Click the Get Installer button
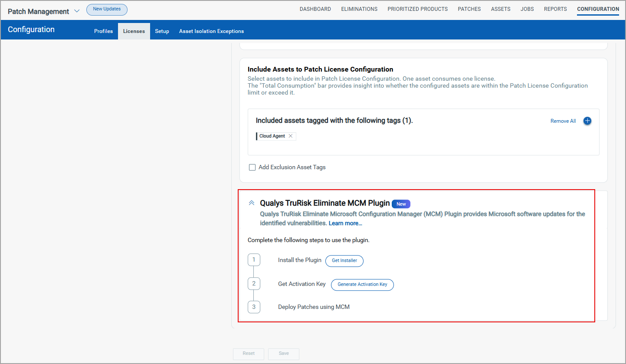This screenshot has width=626, height=364. [x=344, y=261]
